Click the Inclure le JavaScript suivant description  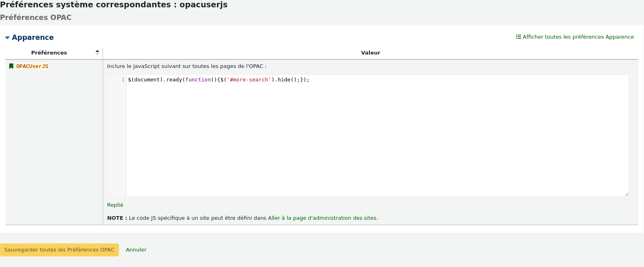187,66
